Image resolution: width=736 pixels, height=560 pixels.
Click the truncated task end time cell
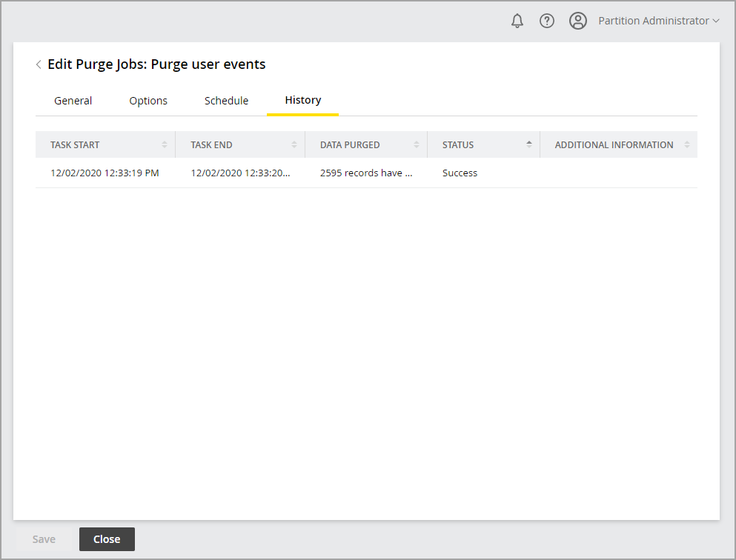point(239,173)
